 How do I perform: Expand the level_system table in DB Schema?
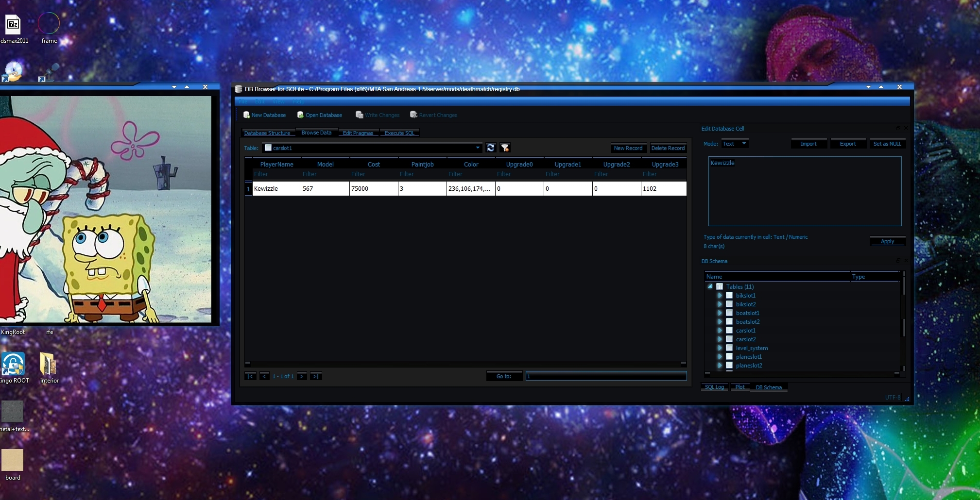(x=720, y=348)
